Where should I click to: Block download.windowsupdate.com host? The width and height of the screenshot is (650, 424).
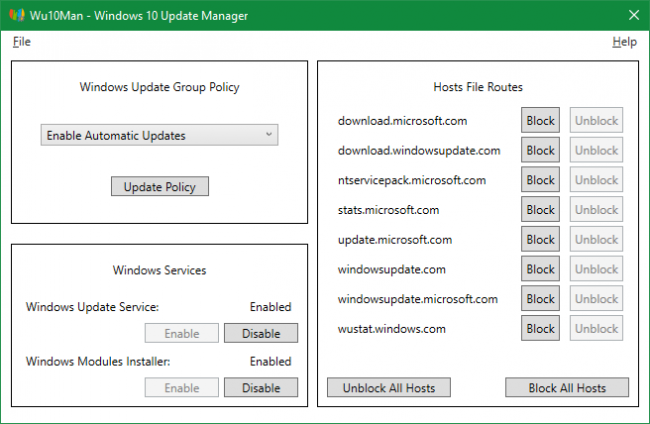540,150
